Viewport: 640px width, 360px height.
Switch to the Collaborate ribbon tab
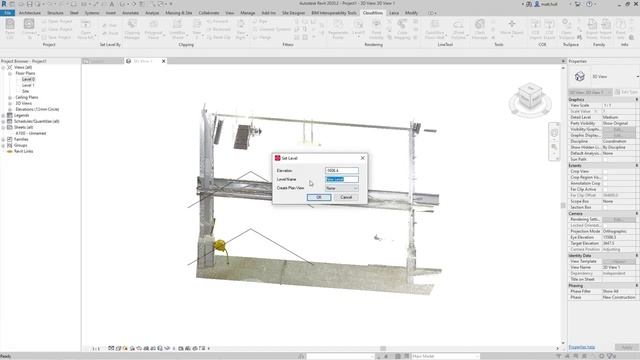coord(209,13)
